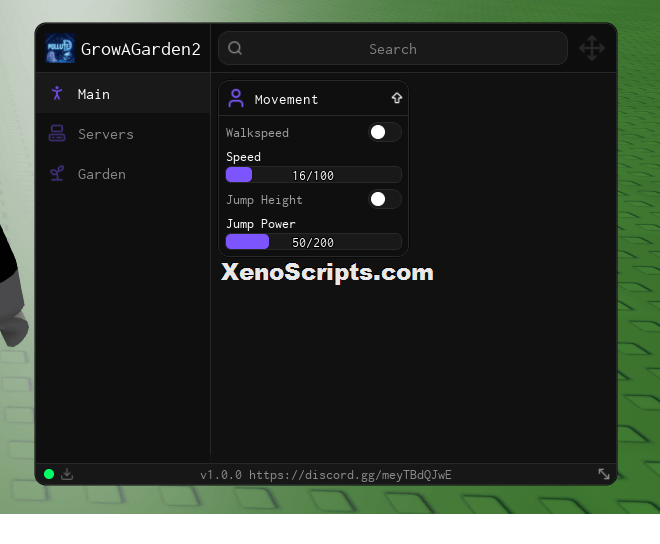Click the Jump Power slider bar
This screenshot has width=660, height=544.
pyautogui.click(x=314, y=242)
